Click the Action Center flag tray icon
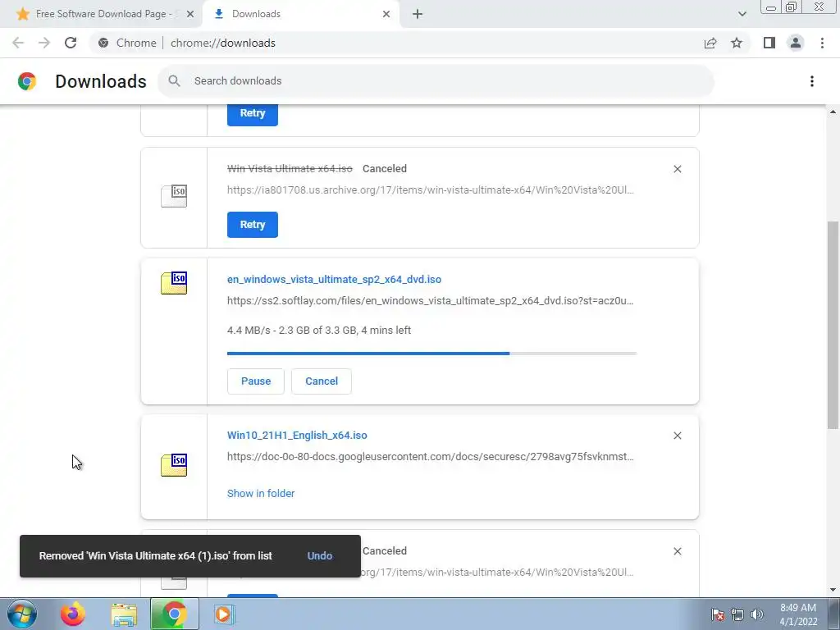 click(718, 614)
